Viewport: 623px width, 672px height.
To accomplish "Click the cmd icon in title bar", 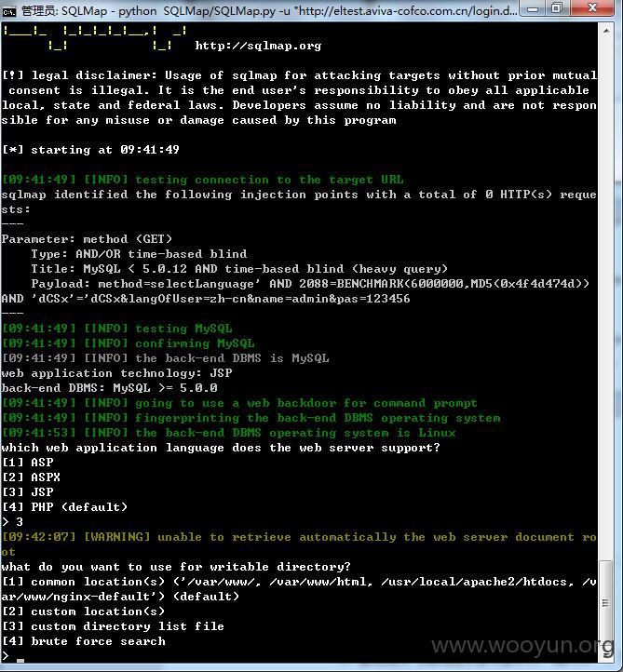I will [x=8, y=11].
